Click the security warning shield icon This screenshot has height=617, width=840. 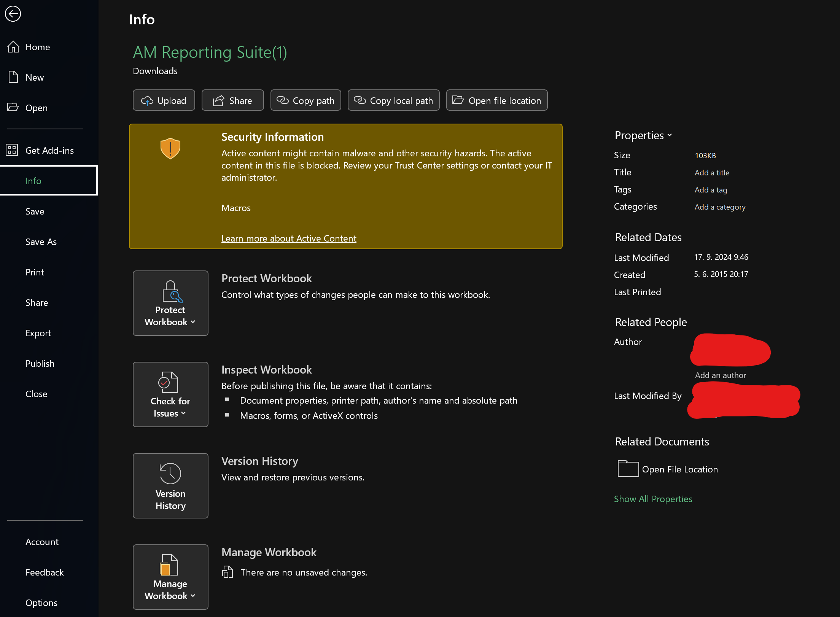pyautogui.click(x=170, y=149)
